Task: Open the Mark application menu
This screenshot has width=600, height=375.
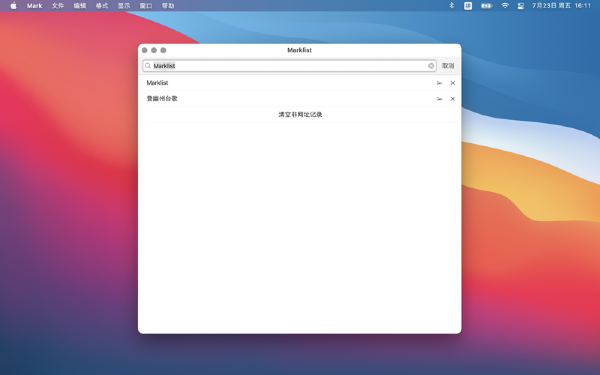Action: tap(34, 6)
